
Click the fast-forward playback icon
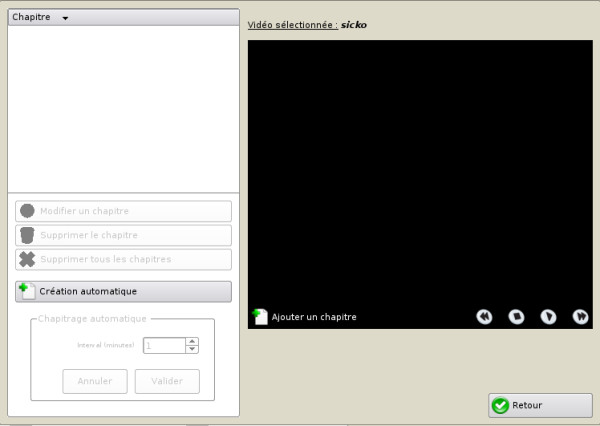(x=580, y=317)
